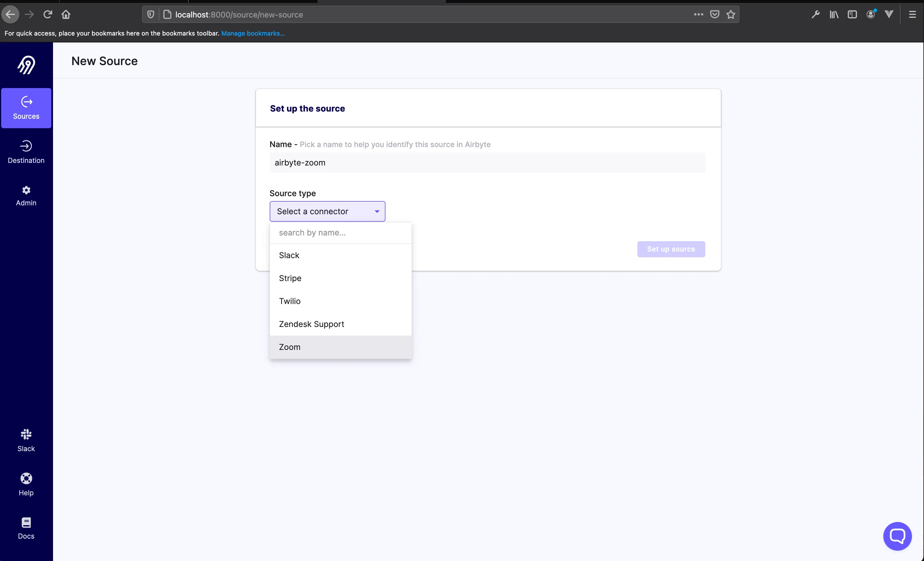The height and width of the screenshot is (561, 924).
Task: Select Zendesk Support connector option
Action: pyautogui.click(x=311, y=324)
